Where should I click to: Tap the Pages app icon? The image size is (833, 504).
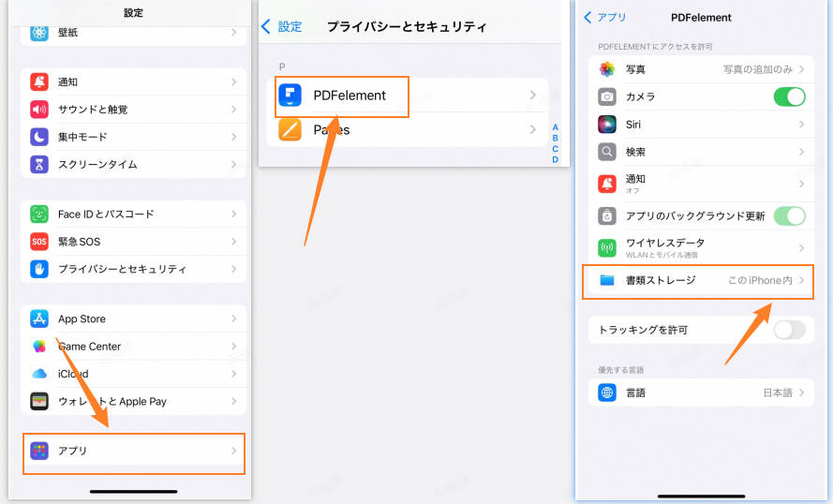click(x=290, y=129)
